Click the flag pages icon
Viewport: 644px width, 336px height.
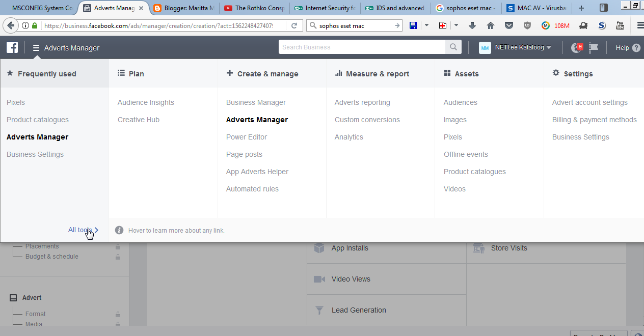tap(594, 47)
